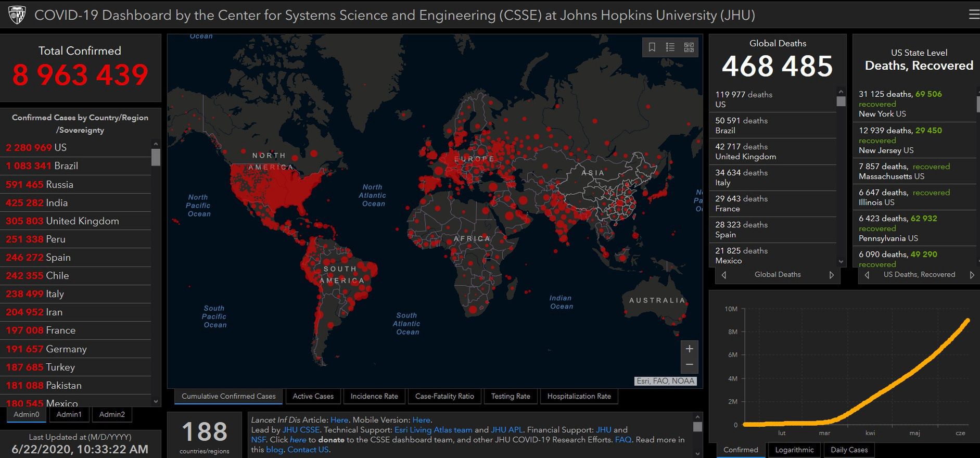Show the Daily Cases chart tab

coord(849,450)
